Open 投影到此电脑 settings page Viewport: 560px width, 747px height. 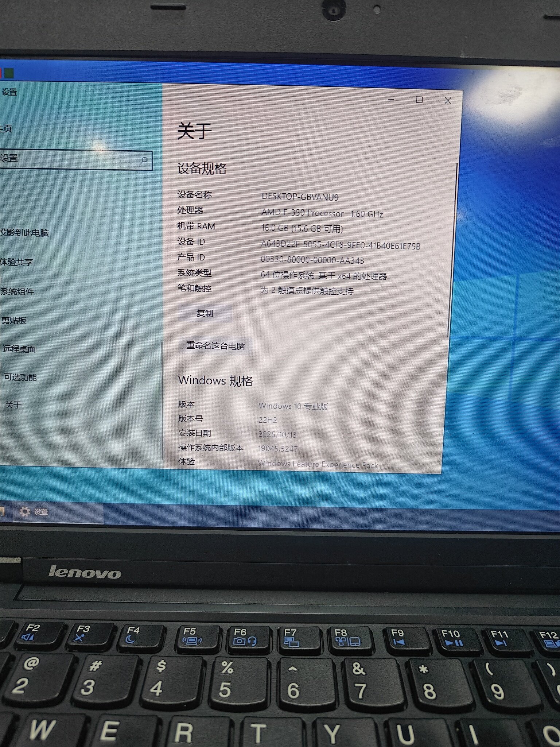click(x=25, y=233)
